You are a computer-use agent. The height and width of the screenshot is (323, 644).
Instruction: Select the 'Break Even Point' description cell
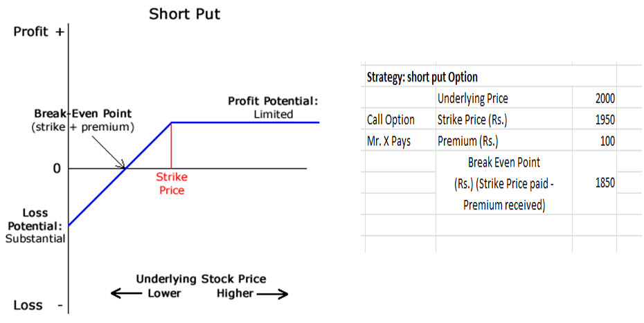click(x=504, y=183)
